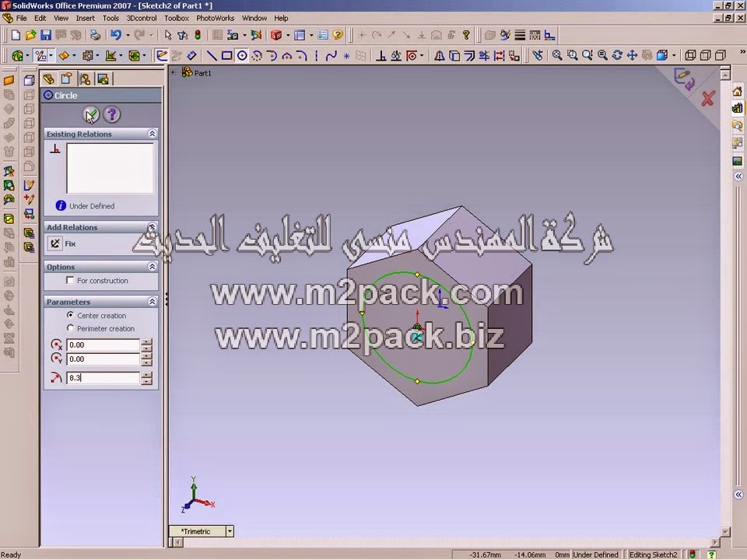The width and height of the screenshot is (747, 560).
Task: Click the New document icon
Action: click(16, 35)
